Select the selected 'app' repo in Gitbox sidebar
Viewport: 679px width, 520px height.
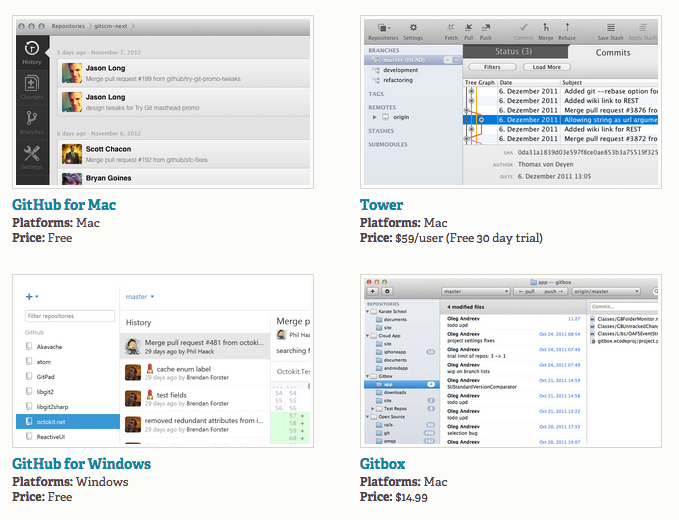pos(401,384)
